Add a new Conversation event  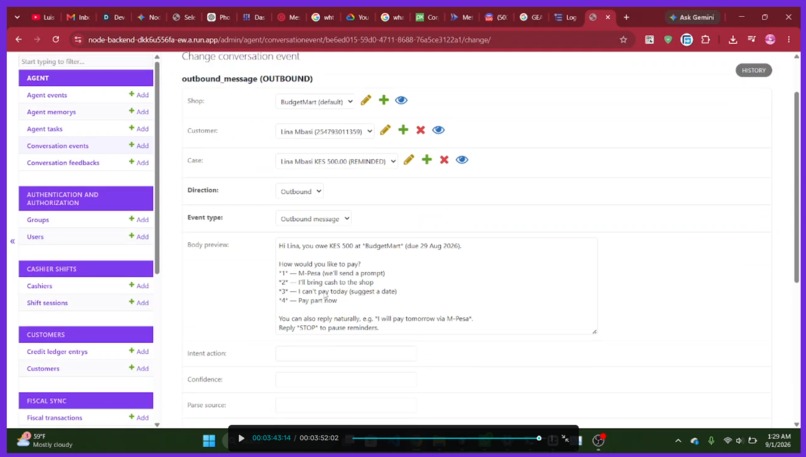coord(139,145)
